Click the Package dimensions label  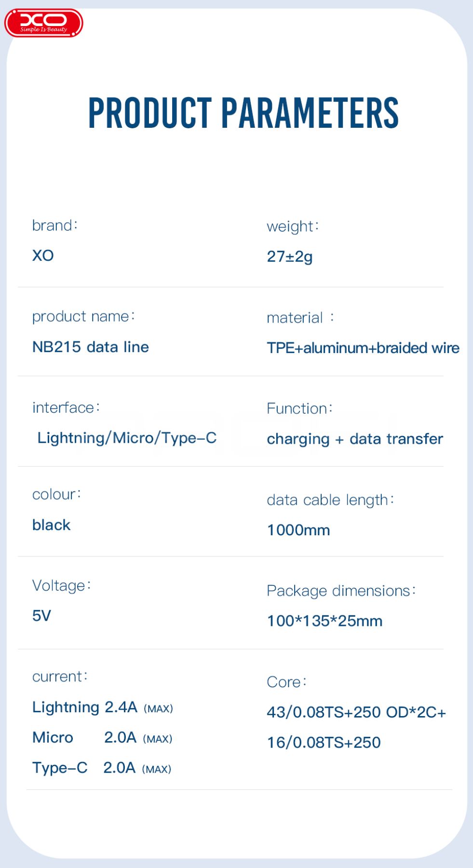[341, 591]
